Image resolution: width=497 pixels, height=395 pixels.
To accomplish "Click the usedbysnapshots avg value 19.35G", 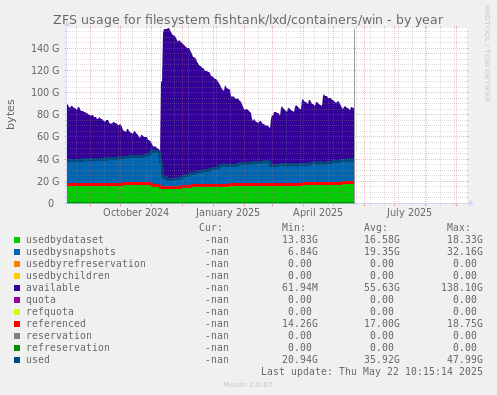I will tap(382, 252).
